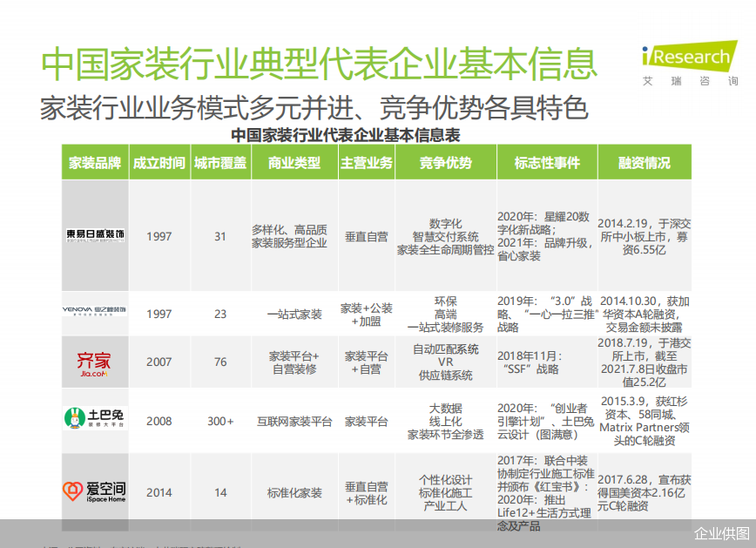This screenshot has width=756, height=548.
Task: Click cell 家装平台+自营 main business
Action: 367,362
